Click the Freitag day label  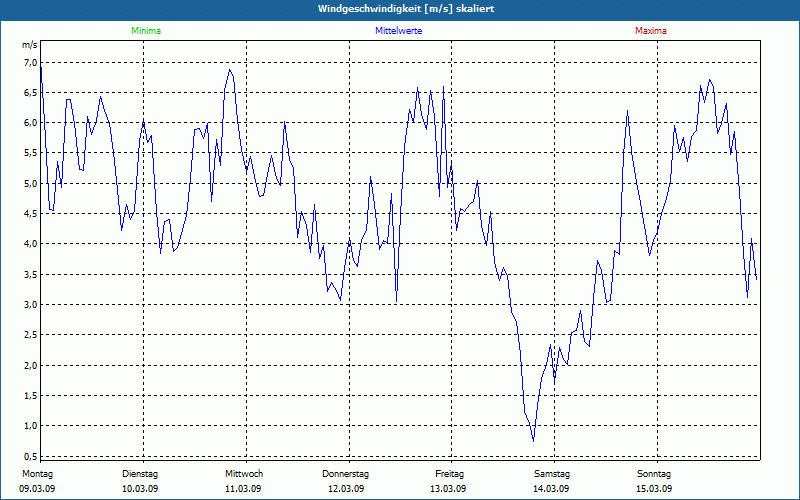pos(449,474)
